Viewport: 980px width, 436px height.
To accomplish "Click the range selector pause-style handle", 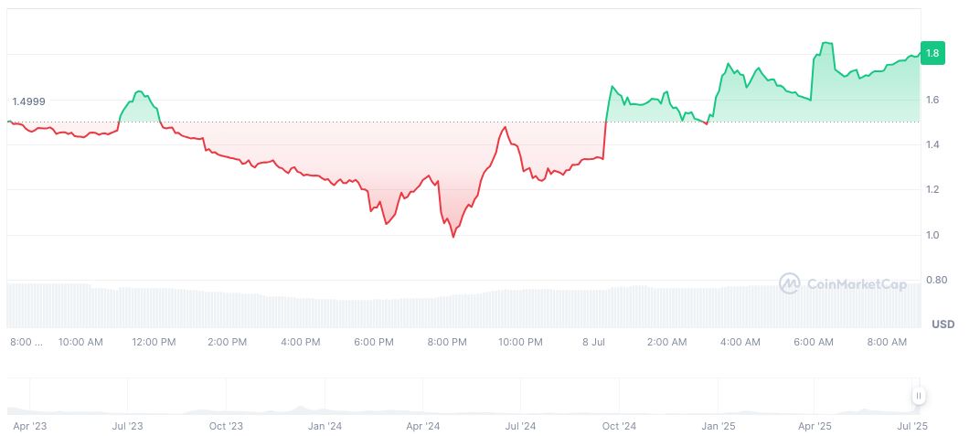I will (918, 396).
